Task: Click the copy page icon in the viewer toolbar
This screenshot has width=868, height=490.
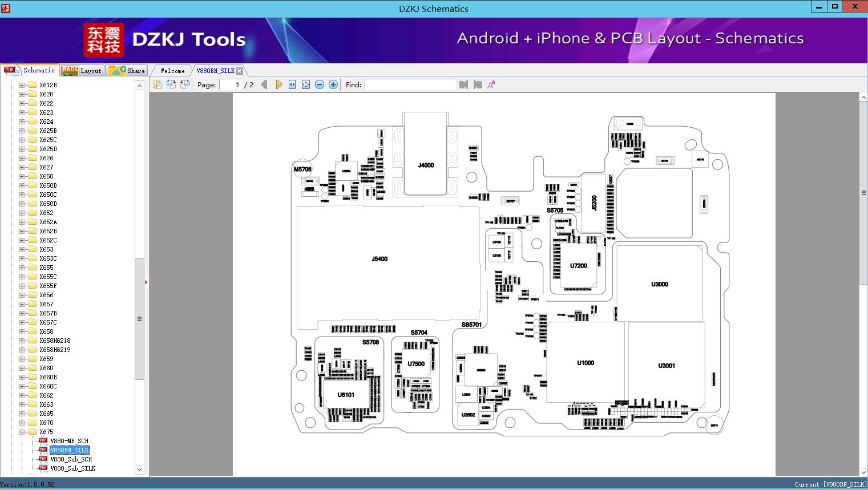Action: click(x=158, y=84)
